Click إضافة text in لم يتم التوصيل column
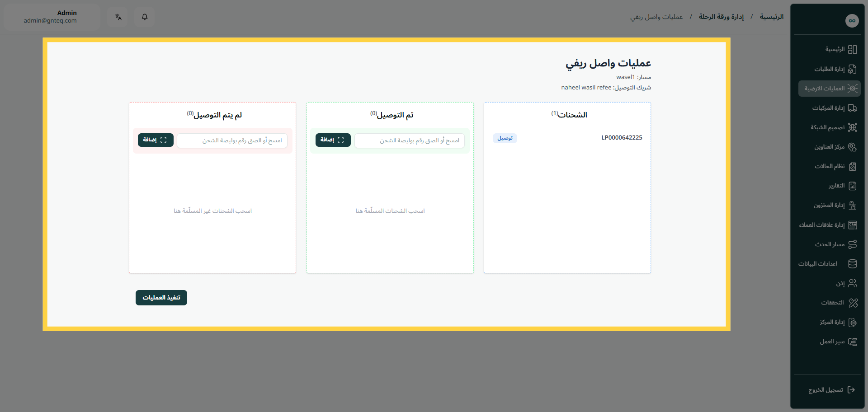Image resolution: width=868 pixels, height=412 pixels. [x=150, y=140]
